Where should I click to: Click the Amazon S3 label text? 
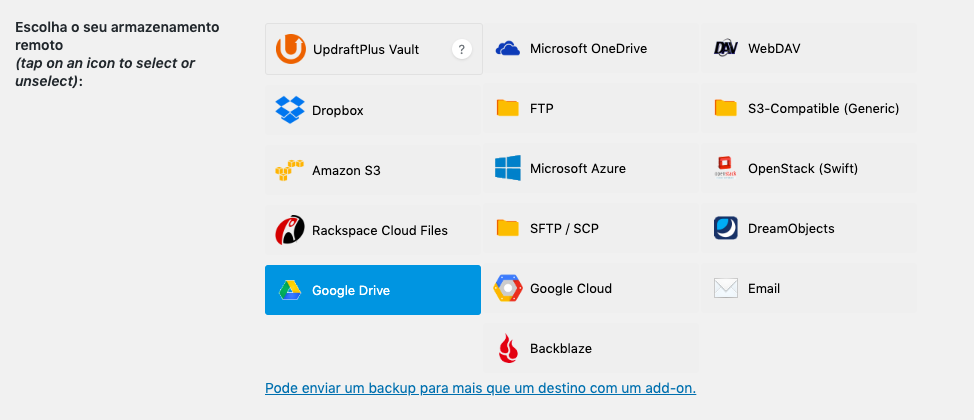[346, 170]
